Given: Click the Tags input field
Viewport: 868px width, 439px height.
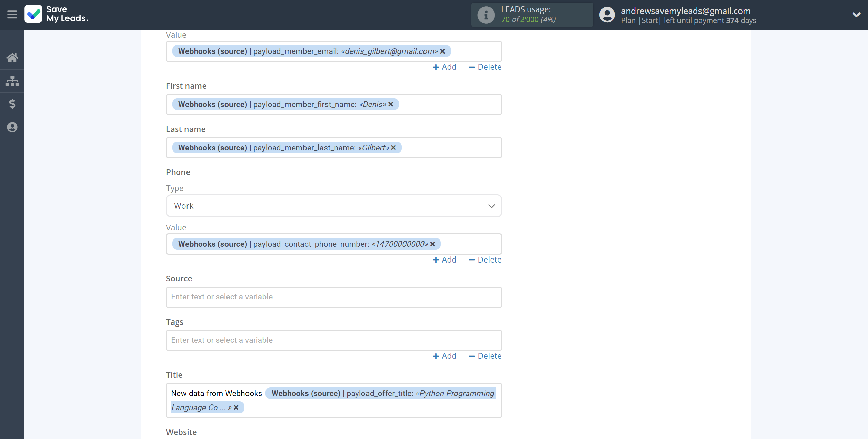Looking at the screenshot, I should click(x=334, y=340).
